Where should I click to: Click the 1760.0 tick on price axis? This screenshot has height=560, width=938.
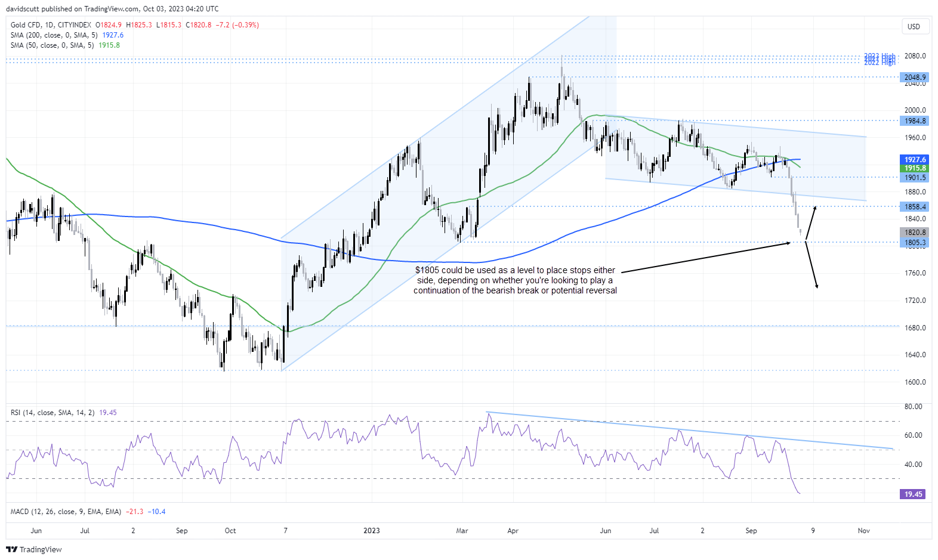click(x=915, y=273)
